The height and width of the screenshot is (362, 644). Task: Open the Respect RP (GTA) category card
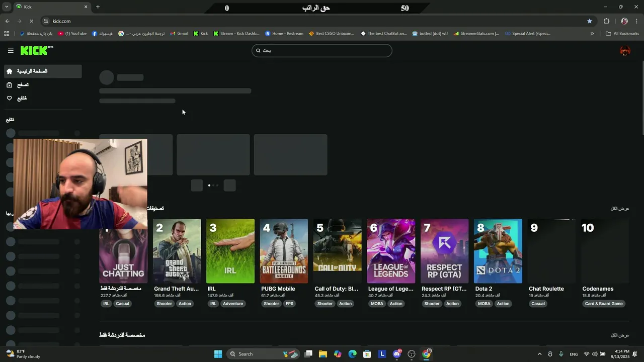pos(444,251)
